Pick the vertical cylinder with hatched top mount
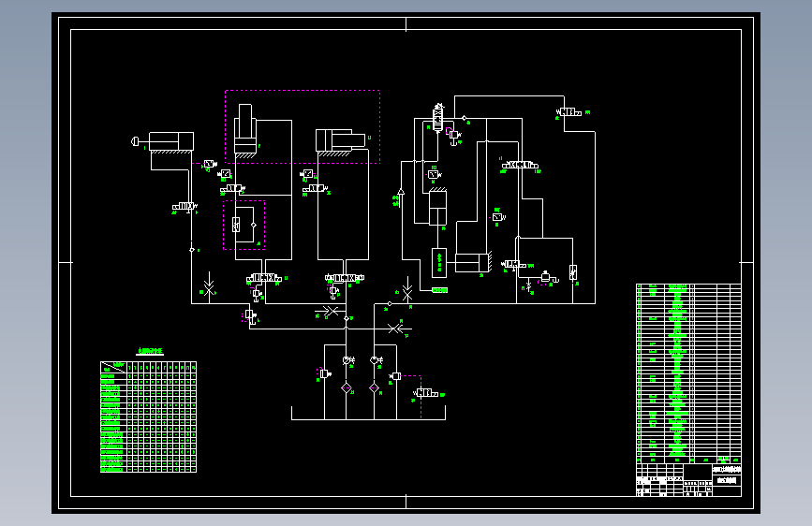Viewport: 812px width, 526px height. tap(437, 207)
